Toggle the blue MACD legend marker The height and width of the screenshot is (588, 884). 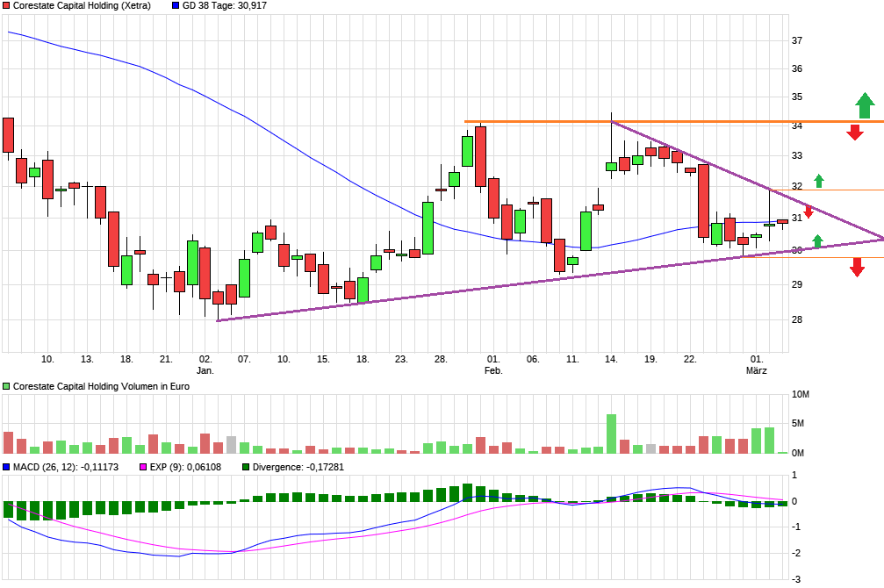[8, 466]
